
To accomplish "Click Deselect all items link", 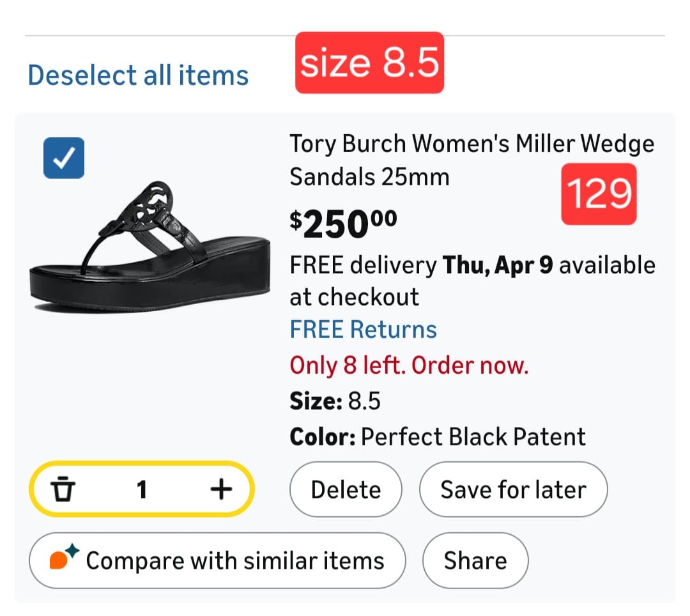I will click(x=138, y=75).
